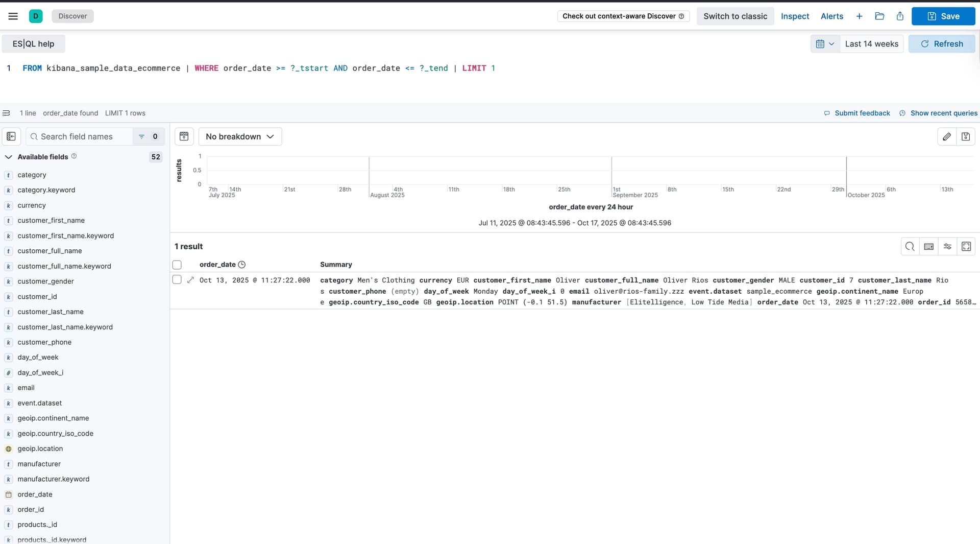Viewport: 980px width, 544px height.
Task: Click the Refresh button
Action: 941,44
